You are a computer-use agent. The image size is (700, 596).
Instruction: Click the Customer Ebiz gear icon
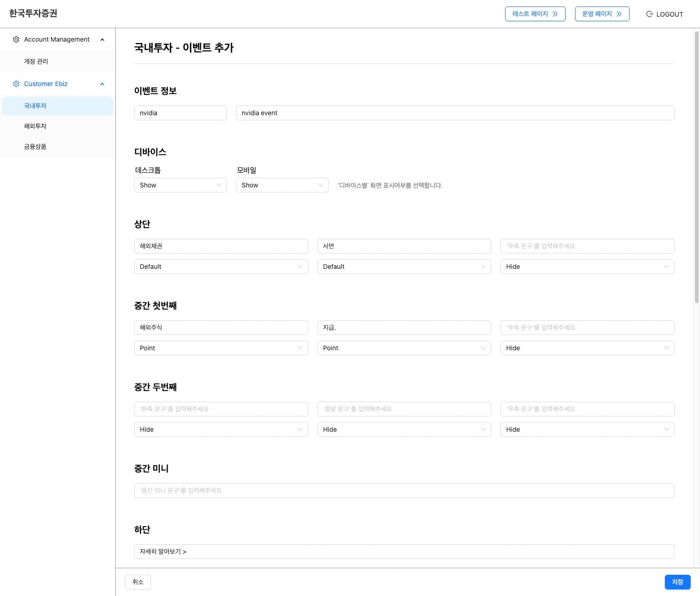(16, 84)
